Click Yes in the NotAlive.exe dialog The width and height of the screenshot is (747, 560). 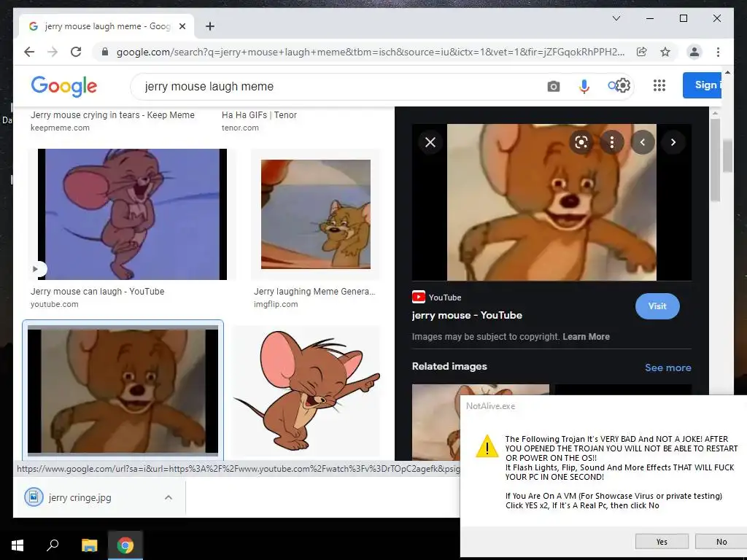pyautogui.click(x=661, y=542)
